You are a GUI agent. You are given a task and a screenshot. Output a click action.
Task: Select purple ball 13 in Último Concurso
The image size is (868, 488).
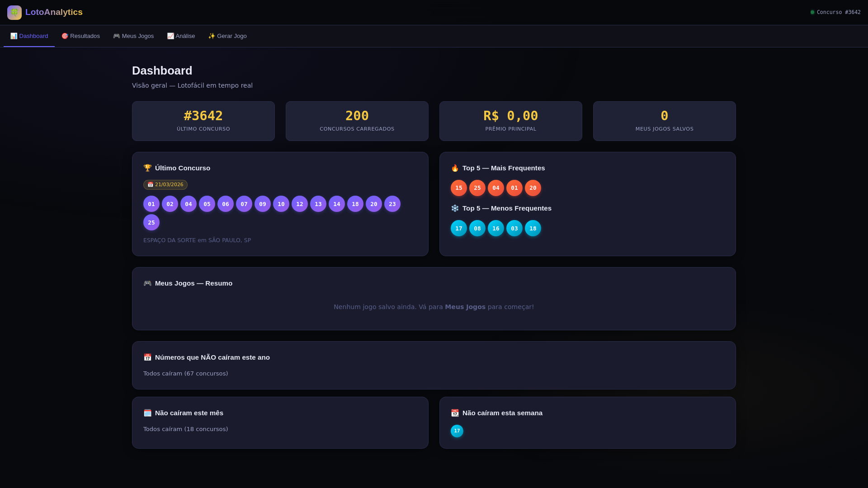(x=318, y=204)
